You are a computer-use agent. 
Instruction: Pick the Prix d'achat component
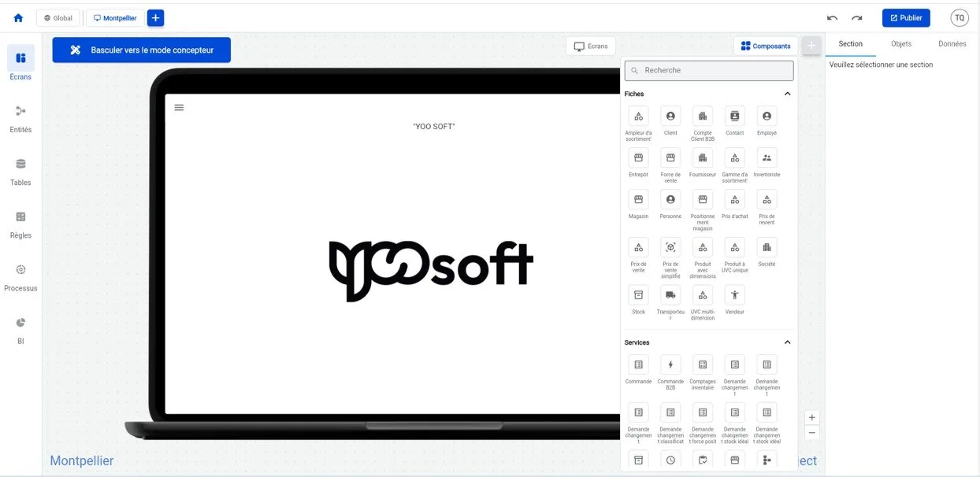coord(735,205)
